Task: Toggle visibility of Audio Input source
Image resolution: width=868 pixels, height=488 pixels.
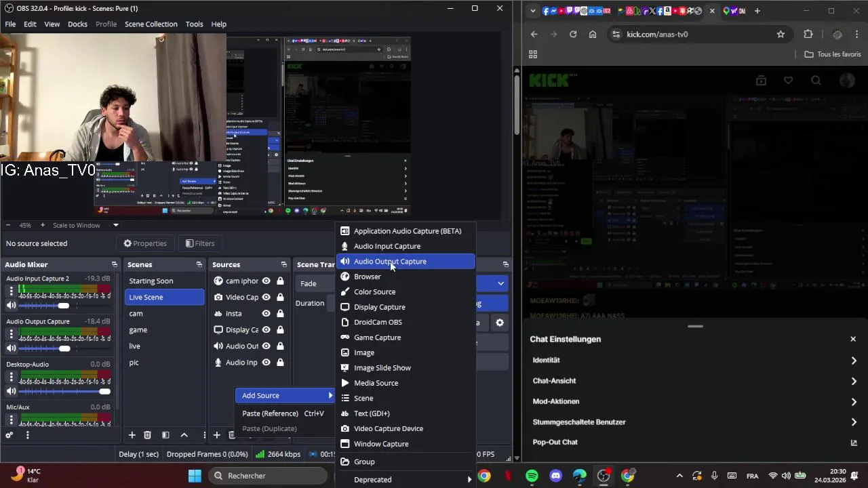Action: [x=266, y=362]
